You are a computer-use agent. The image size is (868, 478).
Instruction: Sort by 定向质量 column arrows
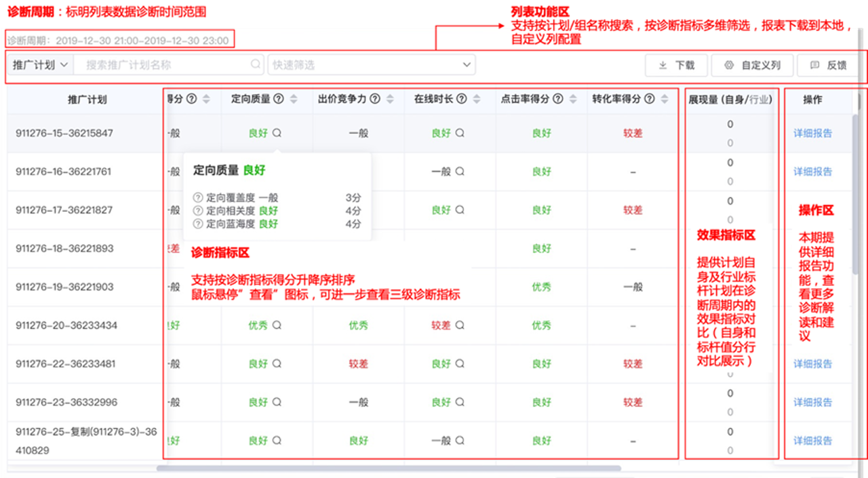[294, 99]
